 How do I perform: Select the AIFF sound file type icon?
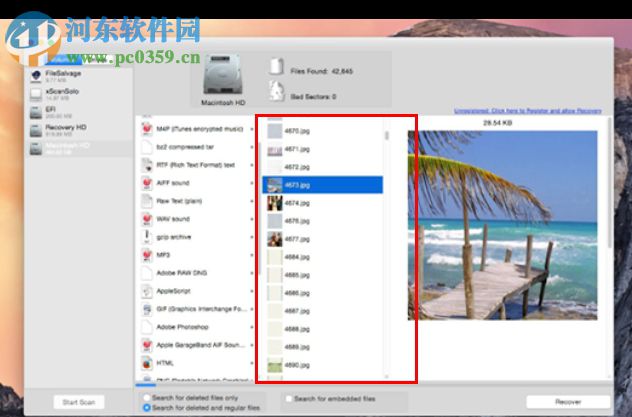(147, 183)
